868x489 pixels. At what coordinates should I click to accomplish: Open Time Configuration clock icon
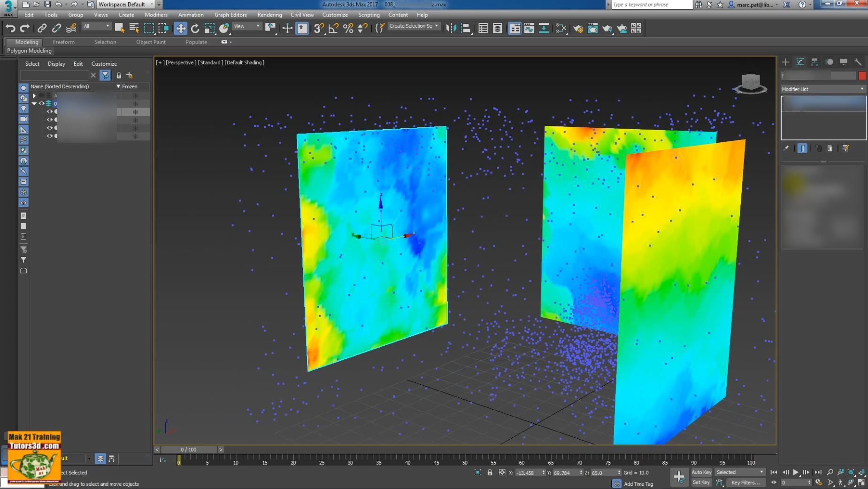[818, 482]
